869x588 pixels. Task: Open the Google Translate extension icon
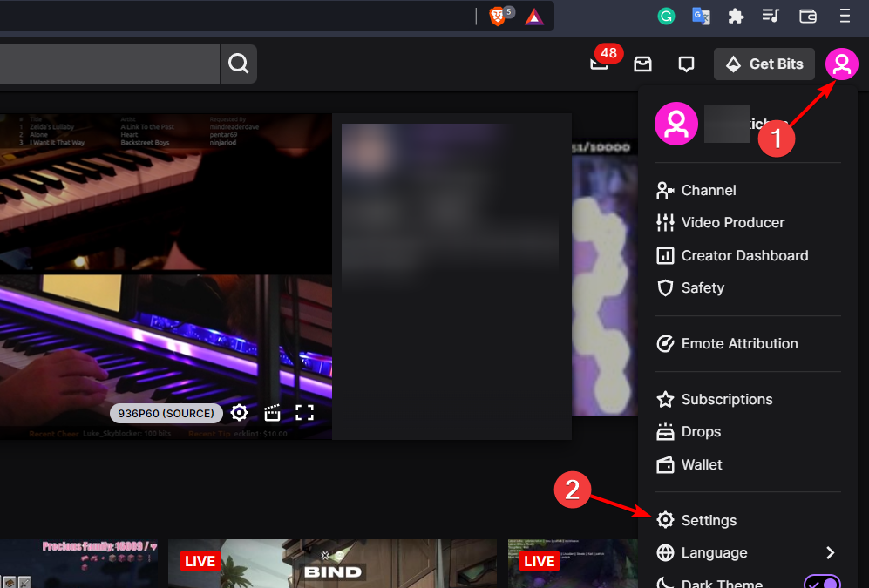[x=701, y=17]
